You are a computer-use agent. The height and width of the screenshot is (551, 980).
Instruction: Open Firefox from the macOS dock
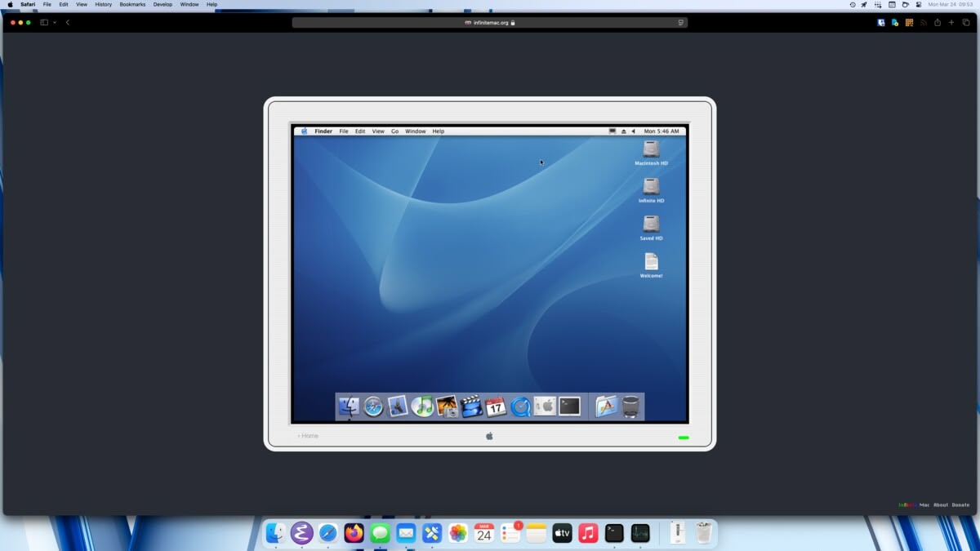[x=354, y=533]
